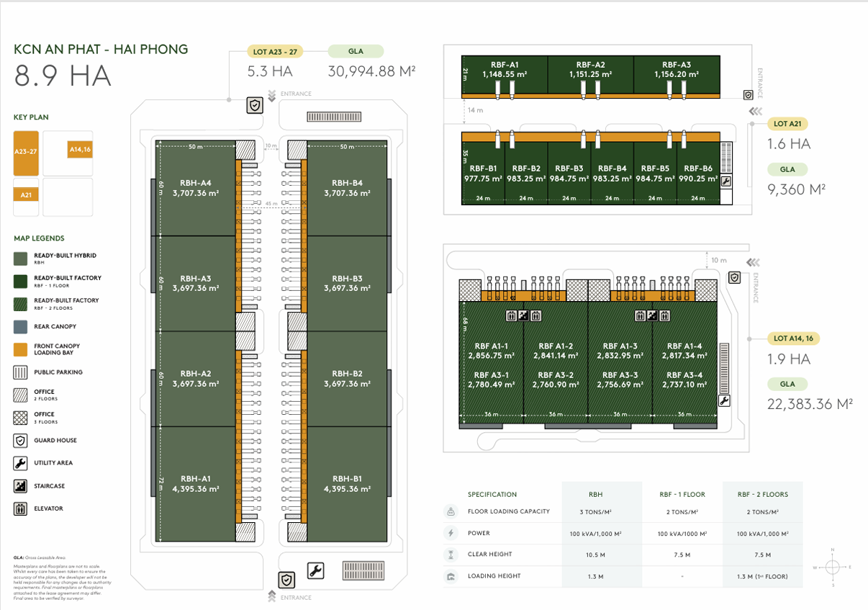Image resolution: width=868 pixels, height=610 pixels.
Task: Click the KCN AN PHAT - HAI PHONG title
Action: coord(101,50)
